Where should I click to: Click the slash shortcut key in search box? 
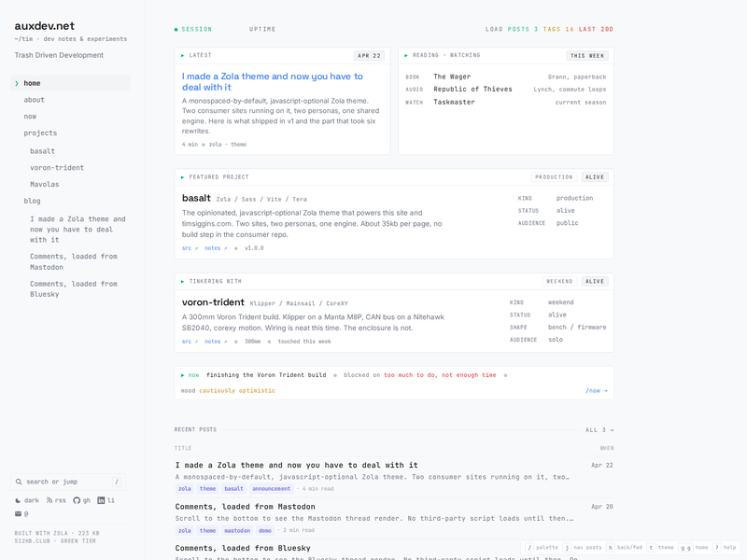[x=116, y=482]
